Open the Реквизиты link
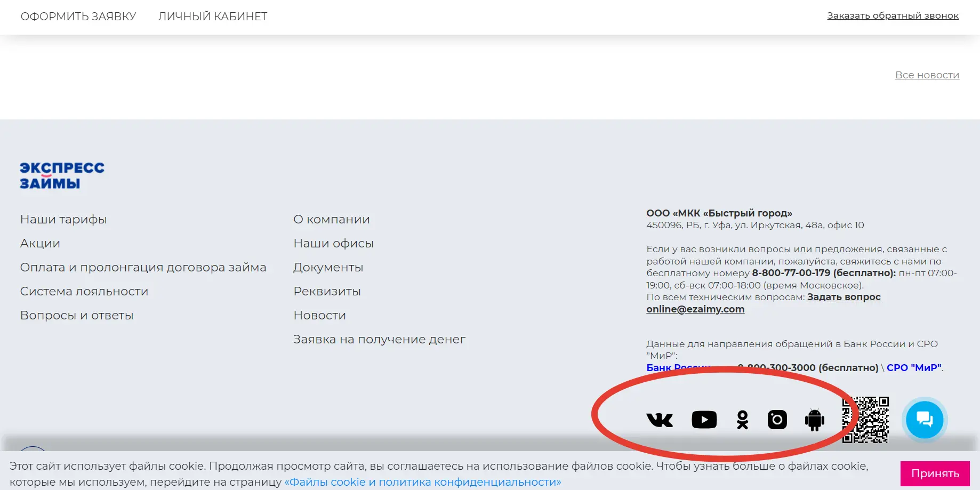Screen dimensions: 980x490 (327, 291)
